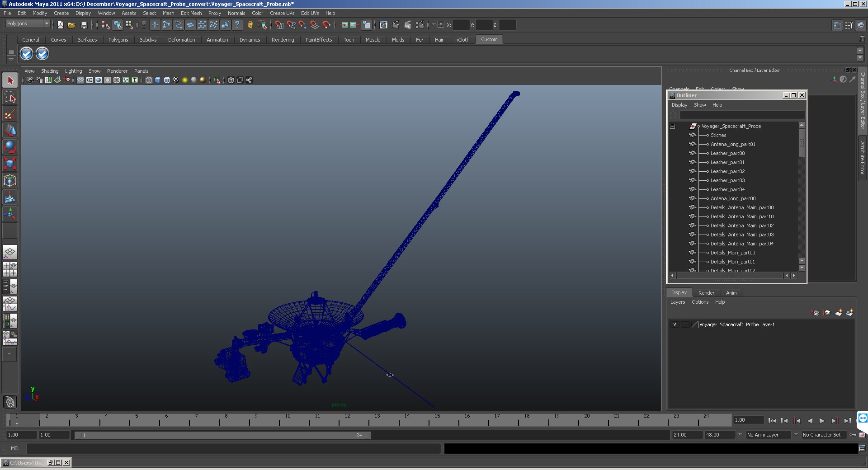This screenshot has width=868, height=470.
Task: Toggle auto keyframe button
Action: [853, 435]
